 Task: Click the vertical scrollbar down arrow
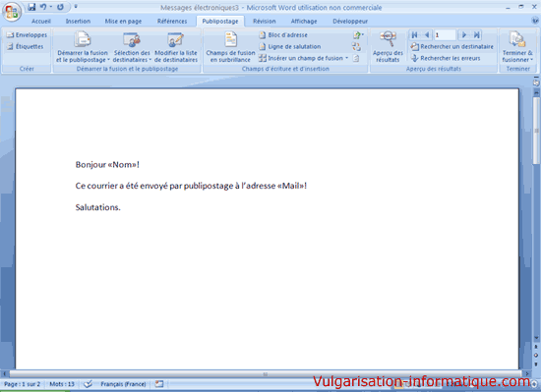coord(536,338)
